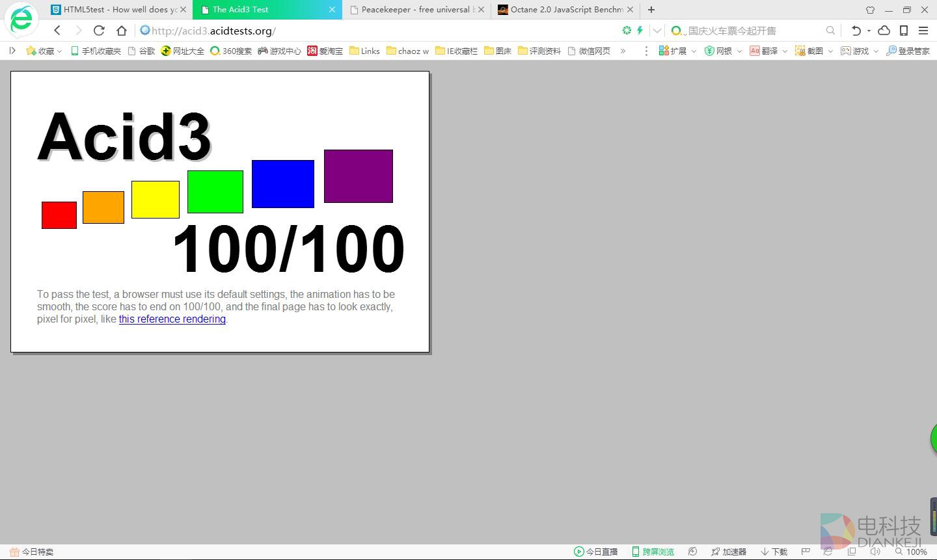
Task: Go to the browser home page
Action: click(x=122, y=31)
